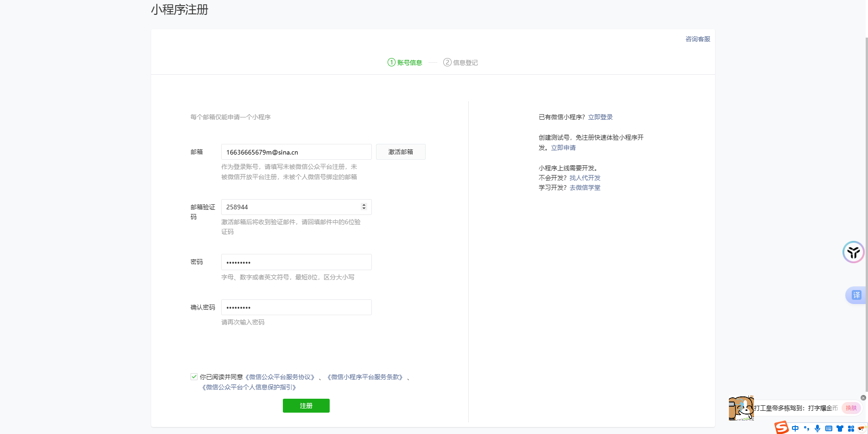Activate voice input microphone on Sogou toolbar

coord(817,428)
